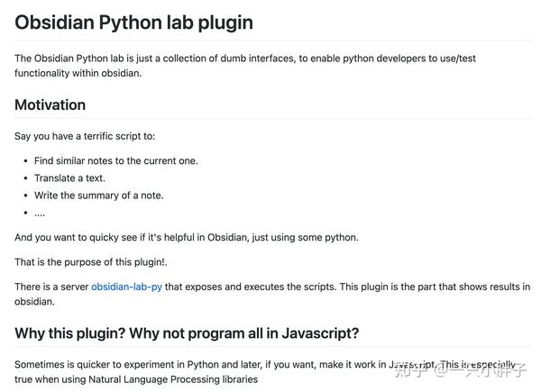This screenshot has width=541, height=392.
Task: Click sentence 'And you want to quicky see if it's helpful'
Action: point(187,238)
